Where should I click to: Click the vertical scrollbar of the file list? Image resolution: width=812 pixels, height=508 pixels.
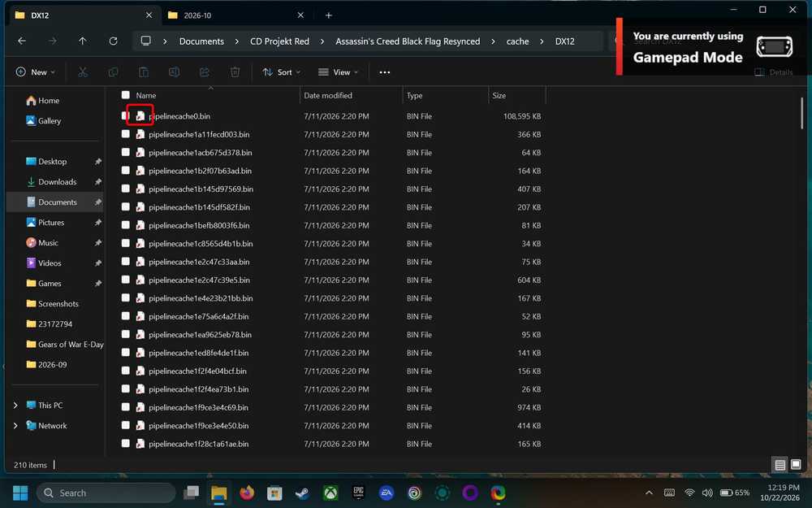click(x=802, y=112)
